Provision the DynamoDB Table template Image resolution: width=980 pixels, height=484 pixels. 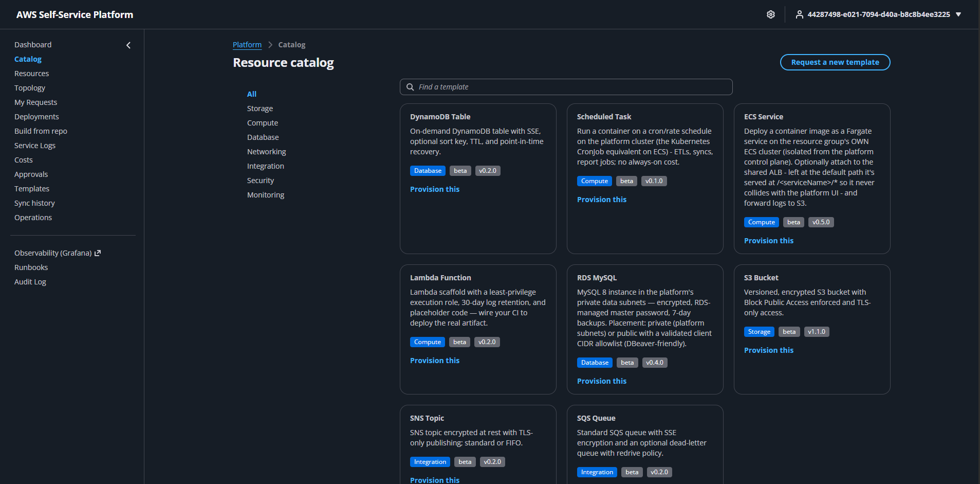coord(435,189)
